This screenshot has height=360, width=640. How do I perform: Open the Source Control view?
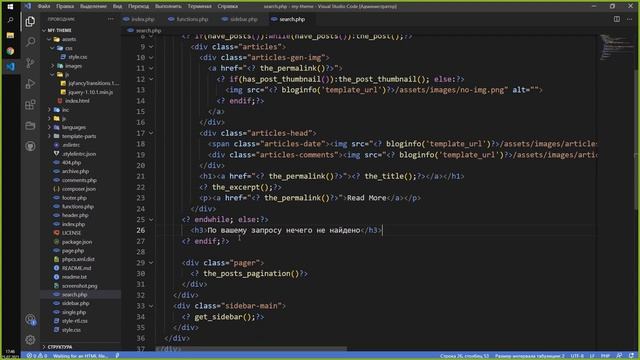30,62
